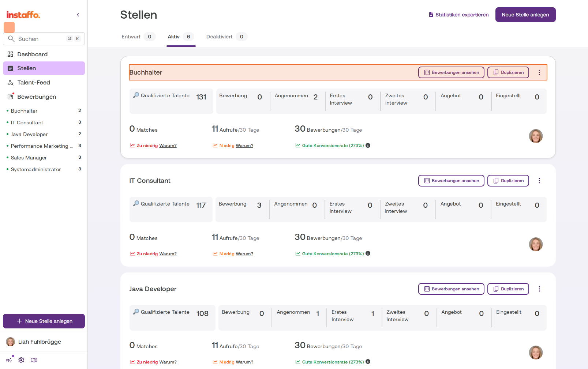Click Warum? next to Zu niedrig on Buchhalter
Viewport: 588px width, 369px height.
click(x=168, y=146)
